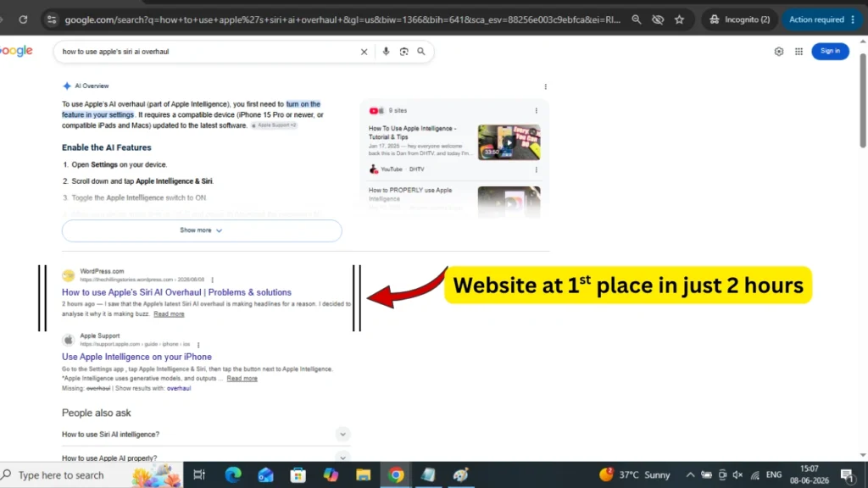Image resolution: width=868 pixels, height=488 pixels.
Task: Click the page vertical scrollbar thumb
Action: [862, 100]
